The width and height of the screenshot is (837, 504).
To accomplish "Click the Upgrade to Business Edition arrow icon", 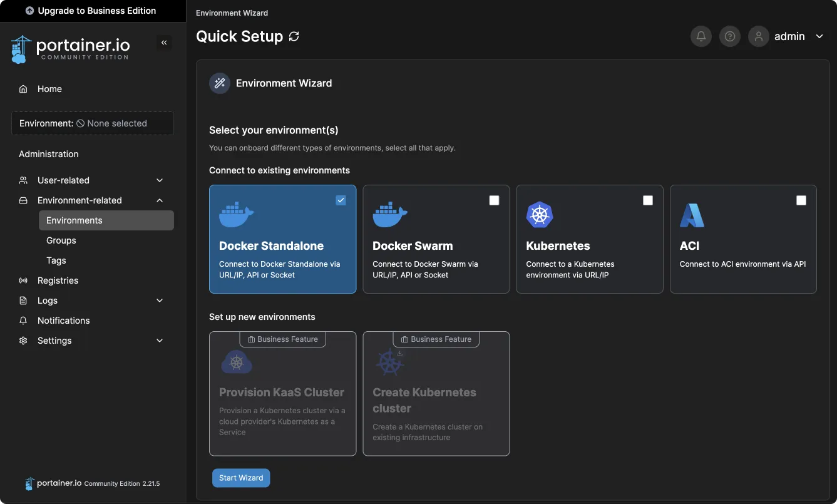I will (29, 11).
